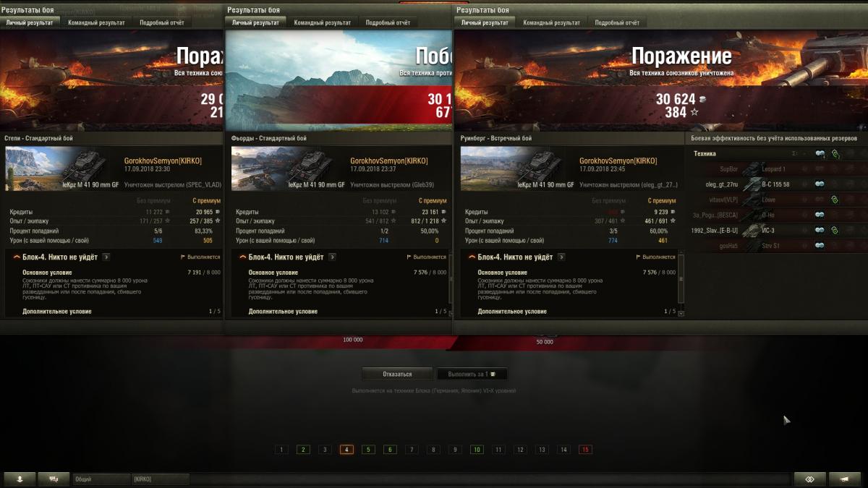
Task: Switch to Командный результат in Фьорды window
Action: click(322, 22)
